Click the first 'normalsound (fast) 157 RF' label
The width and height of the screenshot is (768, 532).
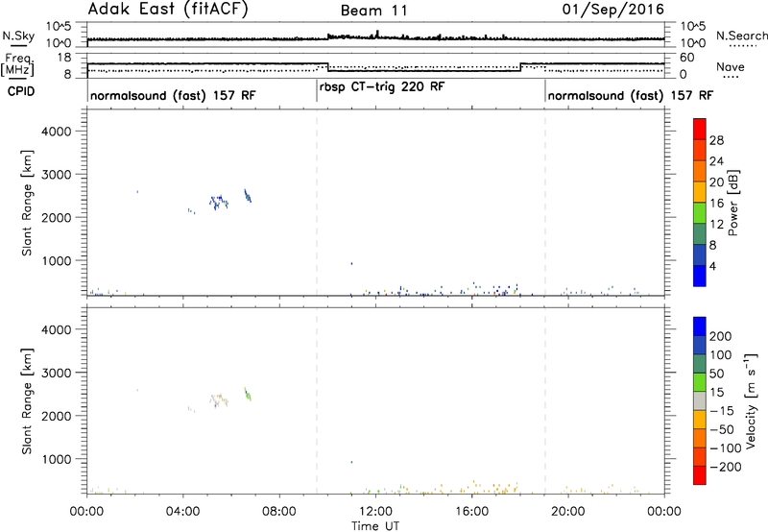[173, 95]
